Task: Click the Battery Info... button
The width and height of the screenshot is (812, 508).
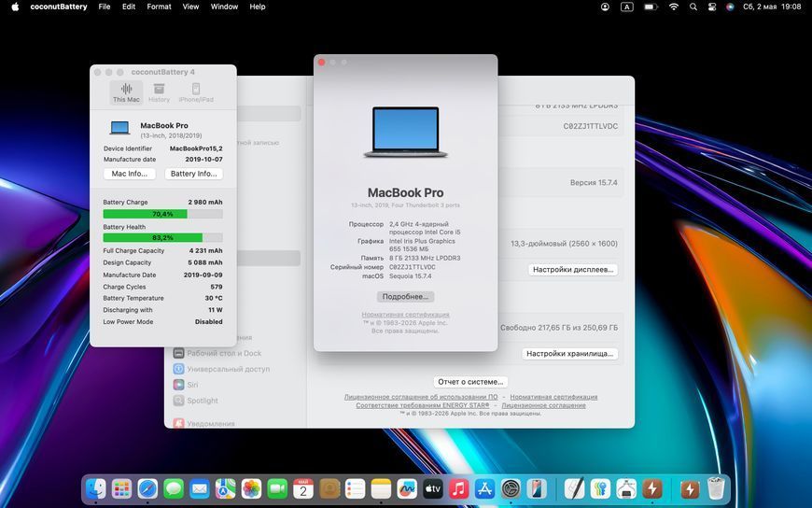Action: [x=194, y=174]
